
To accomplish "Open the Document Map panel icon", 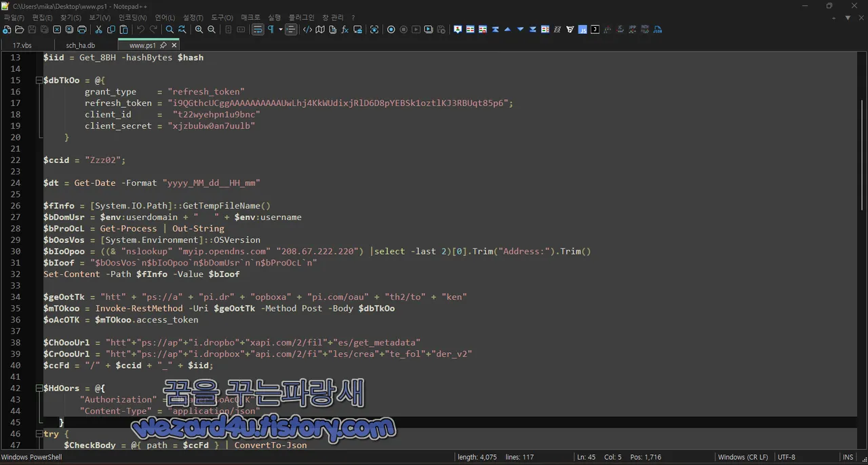I will pos(320,30).
